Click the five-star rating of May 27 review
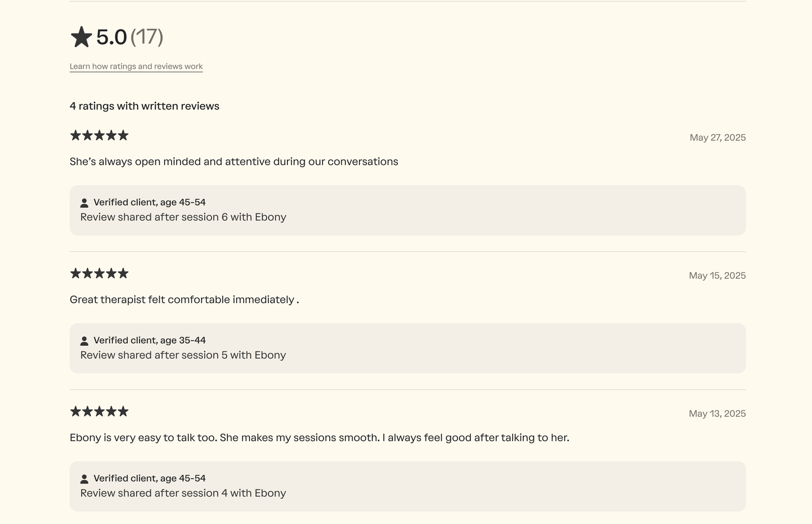This screenshot has width=812, height=524. [x=99, y=135]
